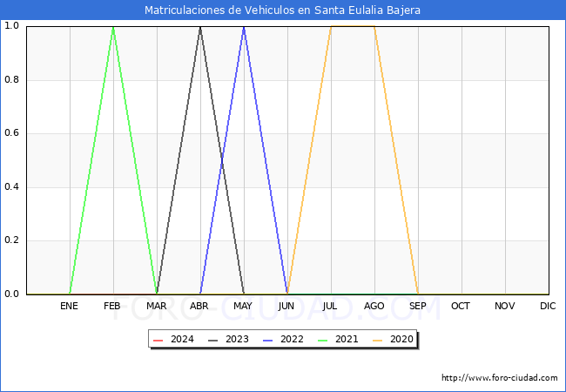The height and width of the screenshot is (392, 566).
Task: Click the 0.6 y-axis value
Action: click(11, 133)
